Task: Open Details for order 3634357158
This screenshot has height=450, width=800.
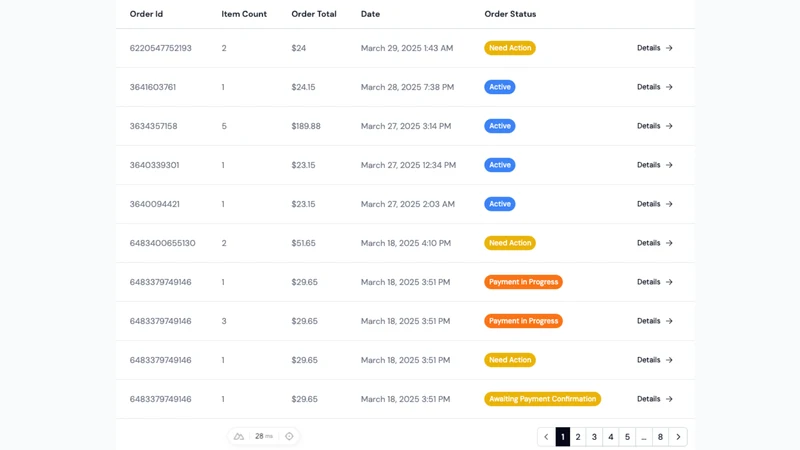Action: point(655,126)
